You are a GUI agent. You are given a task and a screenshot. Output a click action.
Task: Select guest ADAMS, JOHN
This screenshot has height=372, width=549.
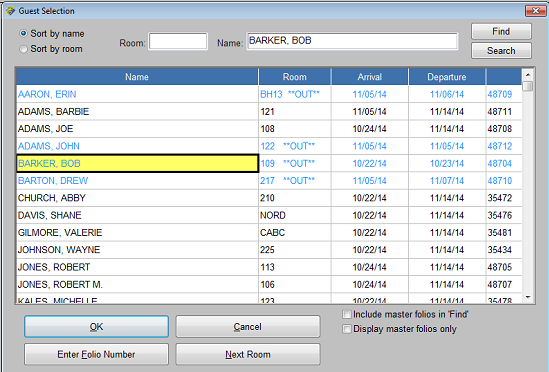pyautogui.click(x=137, y=146)
